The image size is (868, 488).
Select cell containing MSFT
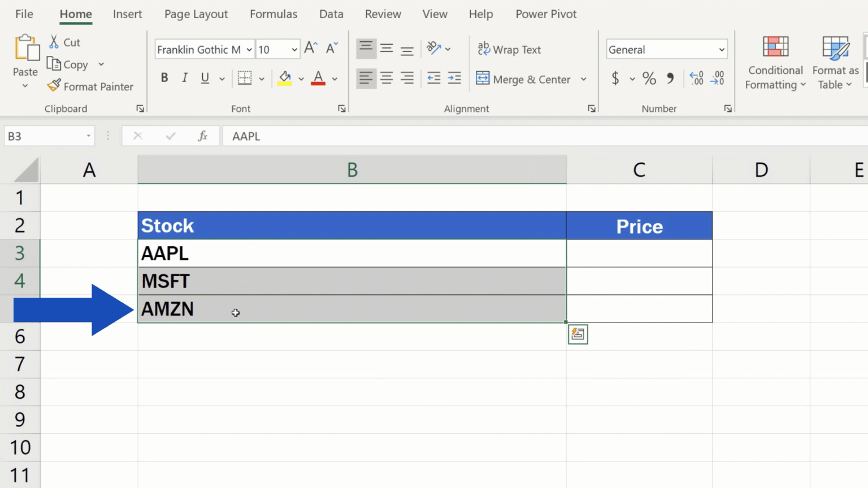[x=352, y=281]
